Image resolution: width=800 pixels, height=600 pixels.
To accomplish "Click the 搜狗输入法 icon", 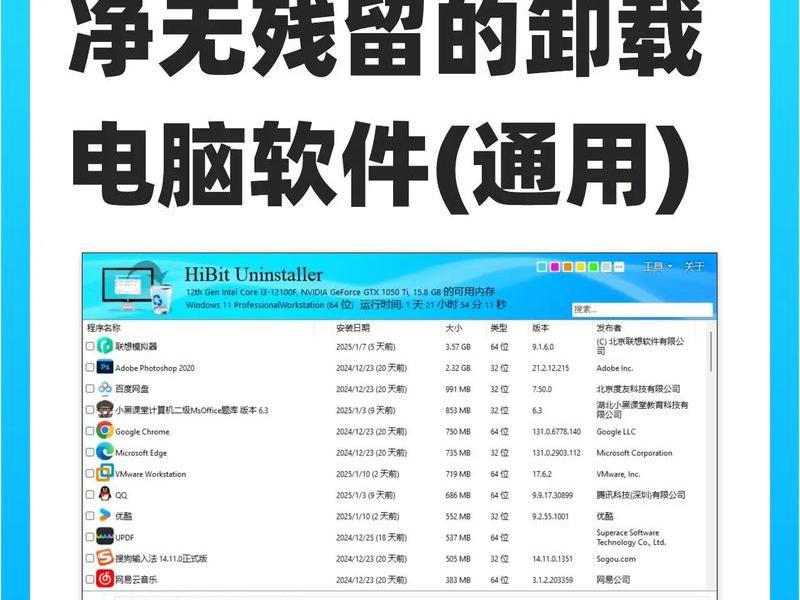I will pyautogui.click(x=105, y=558).
